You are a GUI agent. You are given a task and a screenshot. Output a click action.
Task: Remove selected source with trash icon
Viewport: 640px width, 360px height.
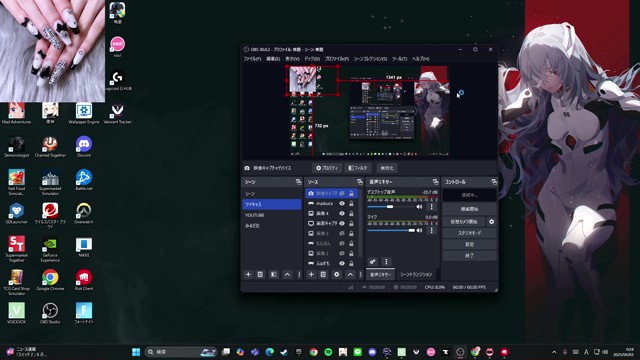click(323, 274)
